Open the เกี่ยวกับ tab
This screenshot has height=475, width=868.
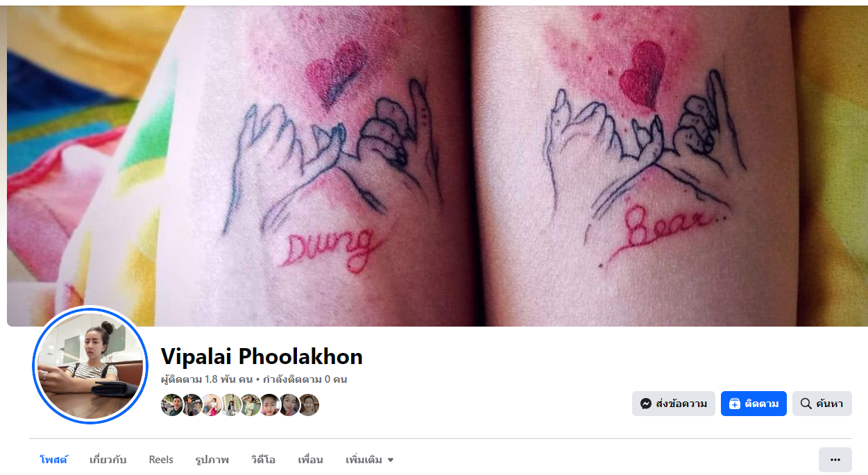pyautogui.click(x=108, y=460)
